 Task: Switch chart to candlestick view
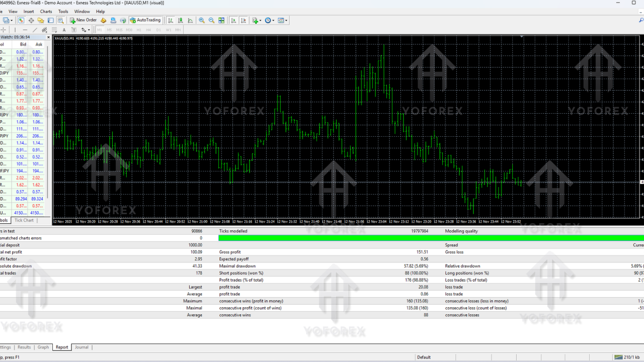180,20
